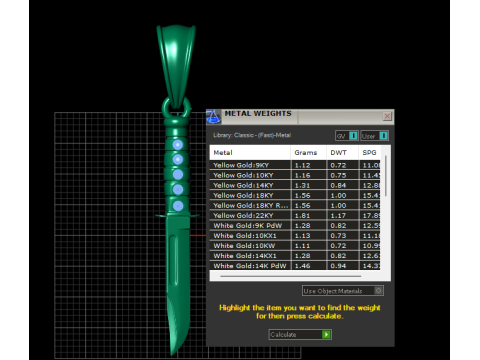Select the Yellow Gold:18KY R... row
This screenshot has width=480, height=360.
click(295, 205)
